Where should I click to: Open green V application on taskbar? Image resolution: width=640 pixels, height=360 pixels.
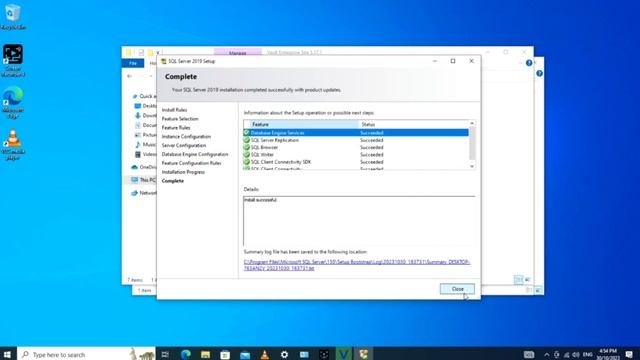click(x=344, y=354)
